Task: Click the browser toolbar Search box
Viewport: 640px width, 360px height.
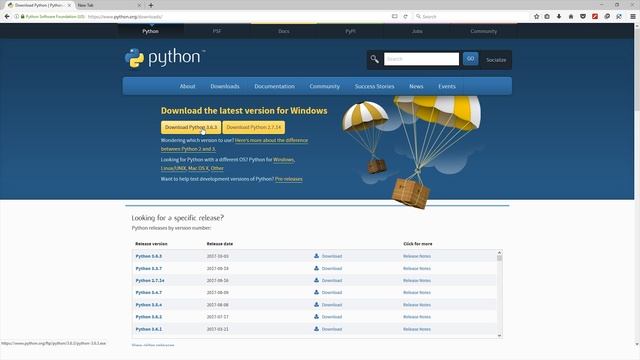Action: point(471,16)
